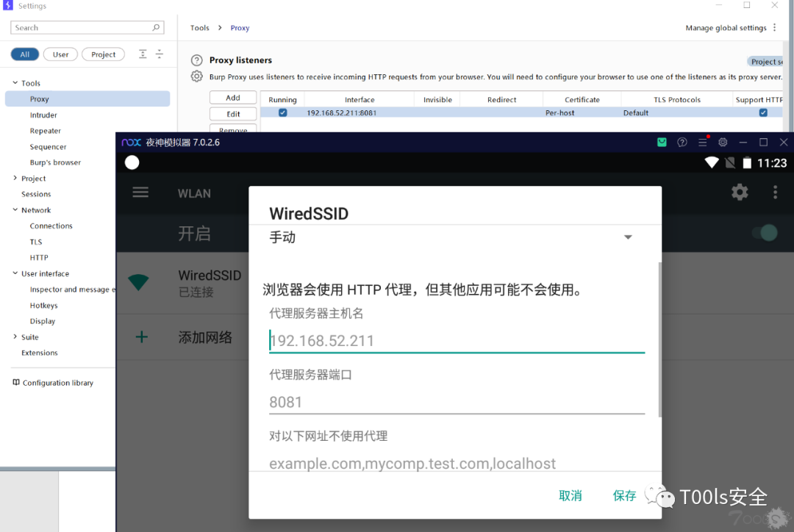Select Proxy in settings tree
The height and width of the screenshot is (532, 794).
point(87,98)
